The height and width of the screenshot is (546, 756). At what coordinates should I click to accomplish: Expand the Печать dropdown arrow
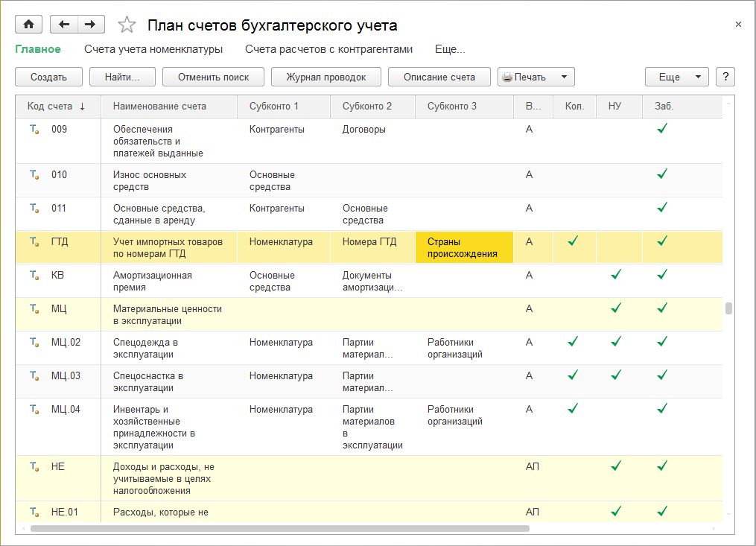click(564, 77)
